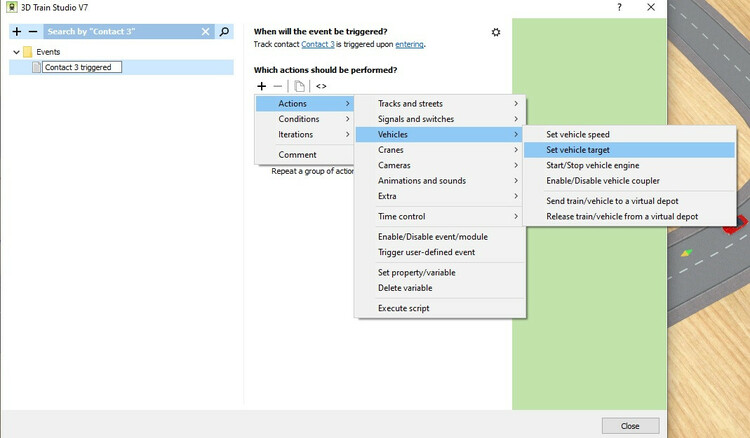This screenshot has width=750, height=438.
Task: Expand the Time control submenu arrow
Action: [516, 216]
